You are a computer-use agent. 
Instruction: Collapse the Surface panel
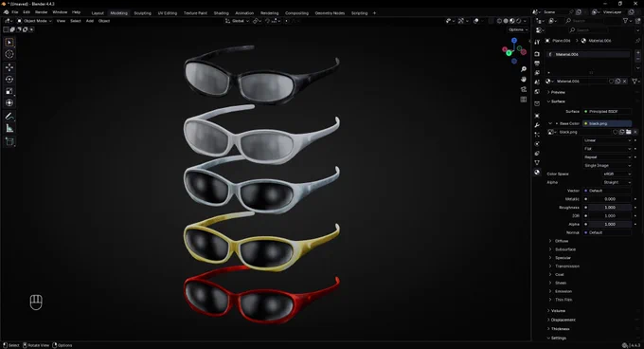[x=557, y=101]
